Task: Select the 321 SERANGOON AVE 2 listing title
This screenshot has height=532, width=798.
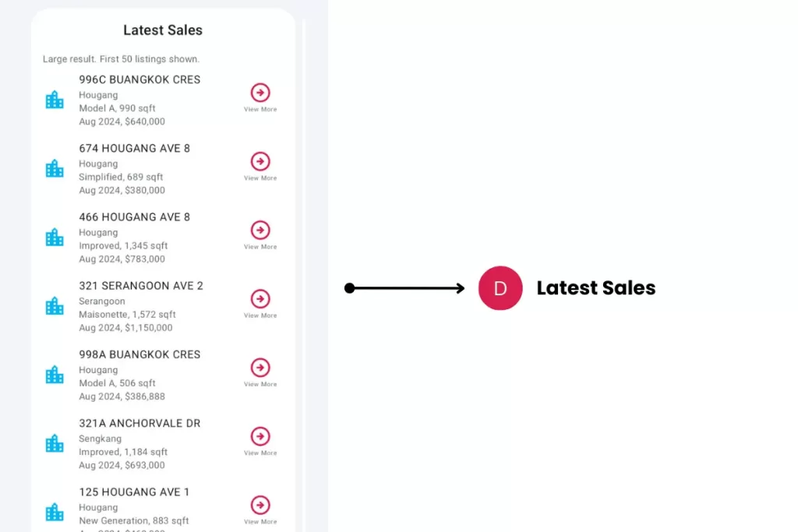Action: tap(141, 286)
